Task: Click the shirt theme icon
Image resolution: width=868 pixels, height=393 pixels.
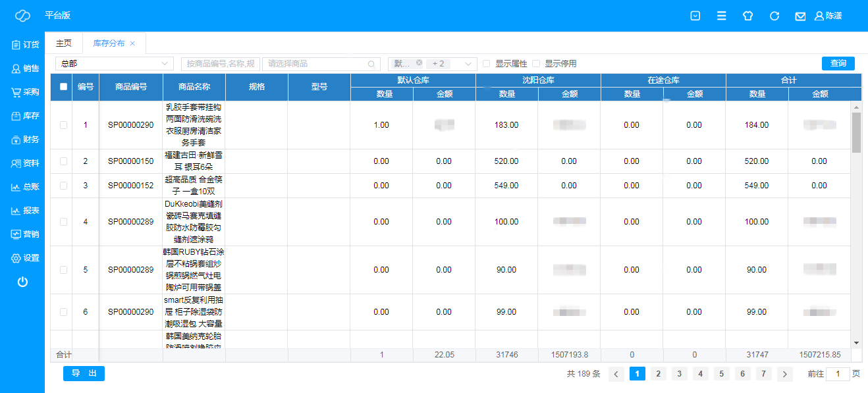Action: click(x=747, y=16)
